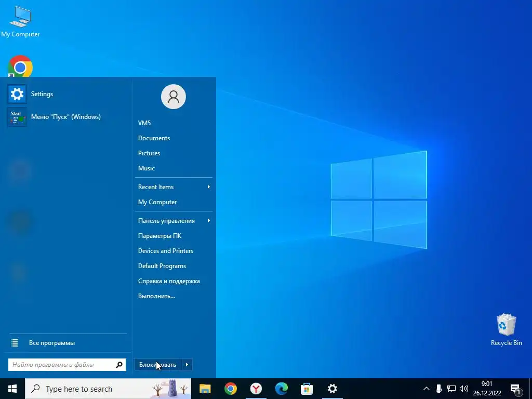This screenshot has width=532, height=399.
Task: Expand the Recent Items submenu arrow
Action: pos(209,187)
